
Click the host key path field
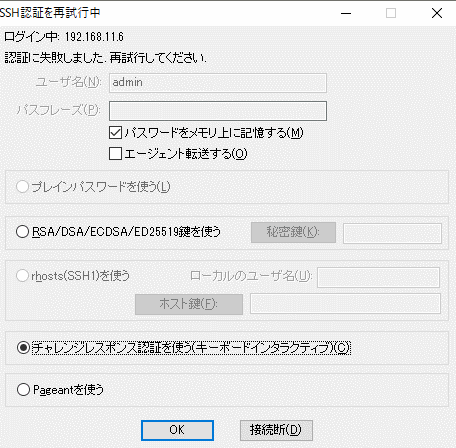(345, 303)
